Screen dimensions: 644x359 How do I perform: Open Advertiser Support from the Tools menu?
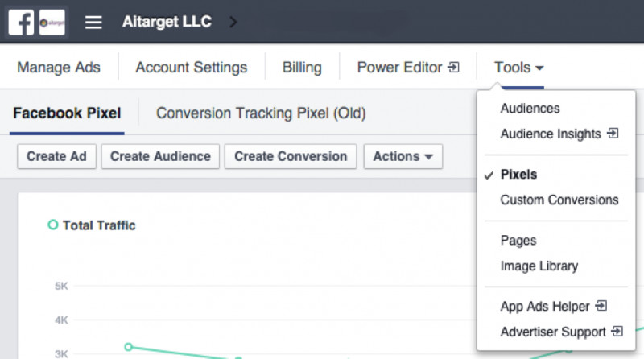pyautogui.click(x=553, y=332)
